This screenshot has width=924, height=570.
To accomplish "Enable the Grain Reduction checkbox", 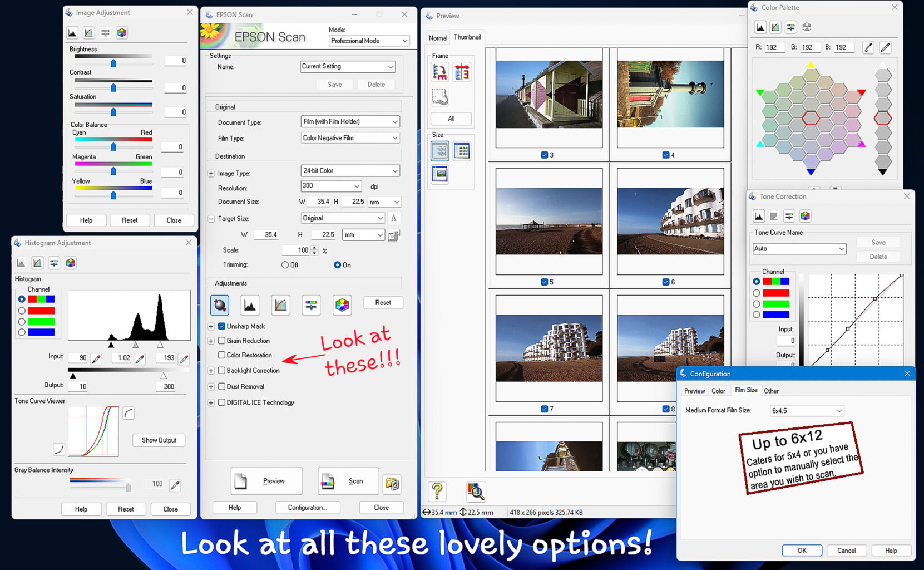I will coord(221,341).
